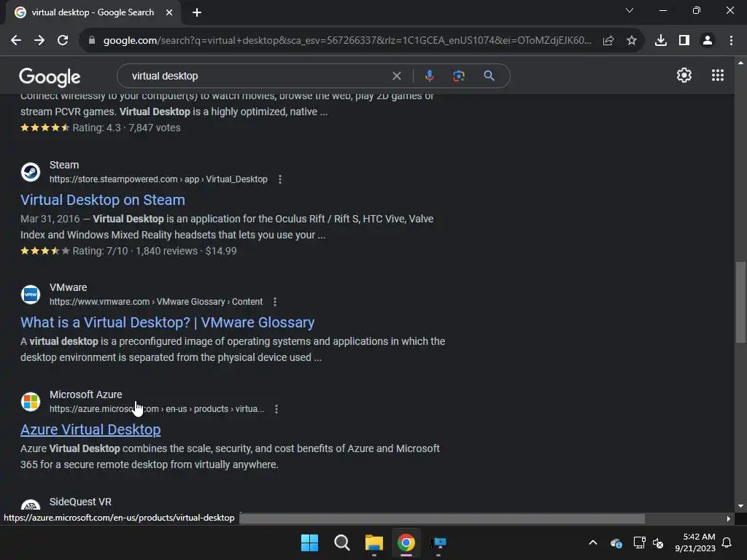The height and width of the screenshot is (560, 747).
Task: Select the virtual desktop Google Search tab
Action: tap(93, 12)
